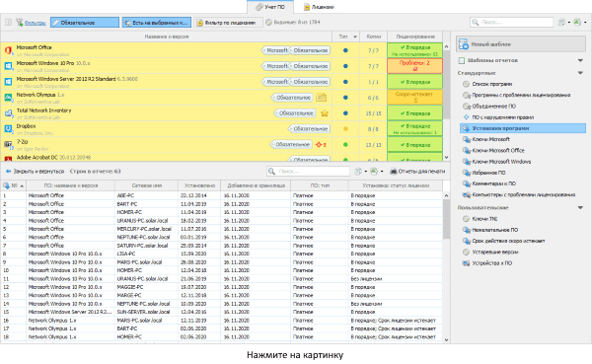Select Установки программ template
The image size is (592, 364).
(x=523, y=128)
